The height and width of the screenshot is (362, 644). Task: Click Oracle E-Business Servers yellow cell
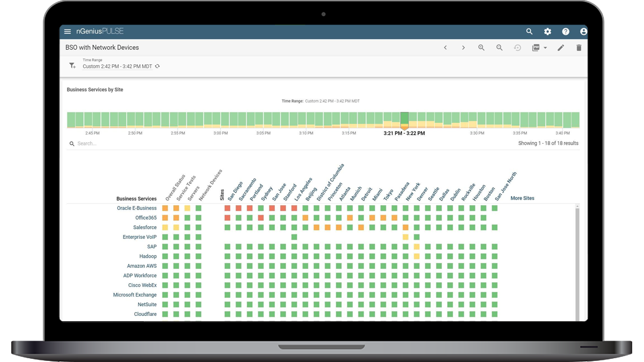point(187,208)
